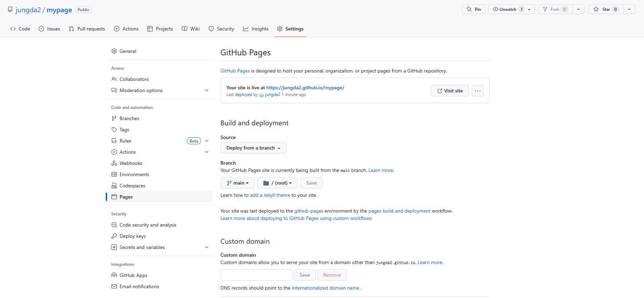The width and height of the screenshot is (644, 298).
Task: Click the Branches git-branch icon
Action: tap(114, 118)
